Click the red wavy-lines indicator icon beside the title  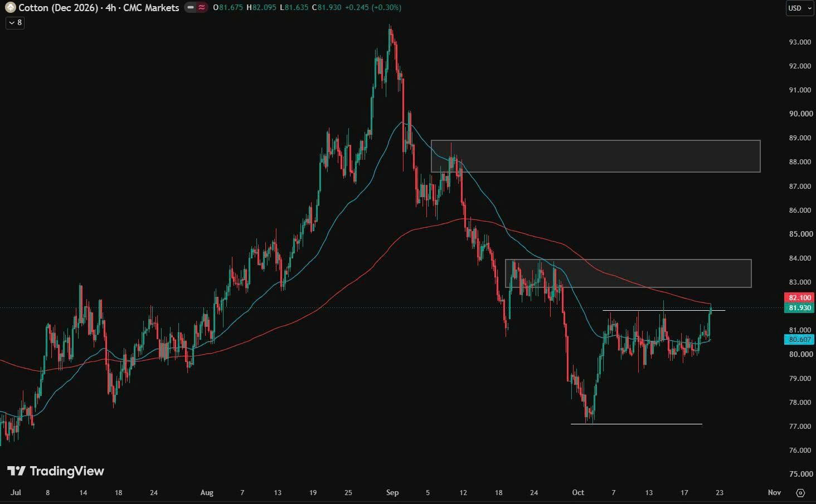tap(201, 8)
